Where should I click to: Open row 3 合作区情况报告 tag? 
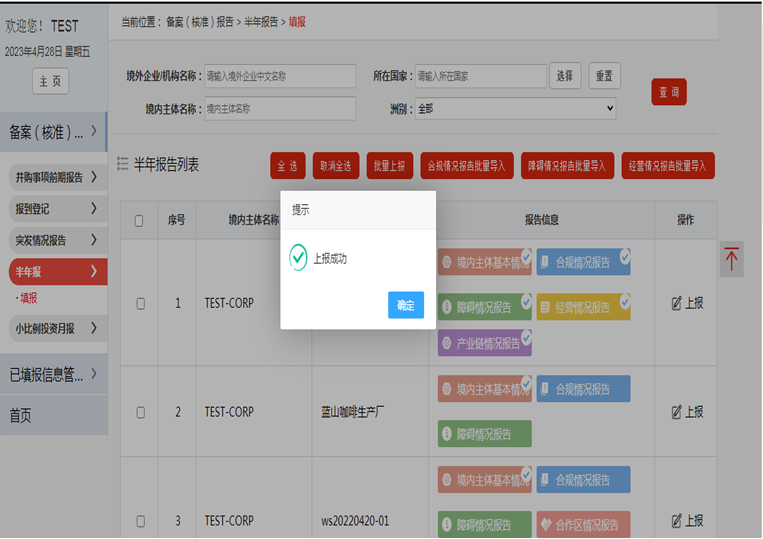point(582,524)
